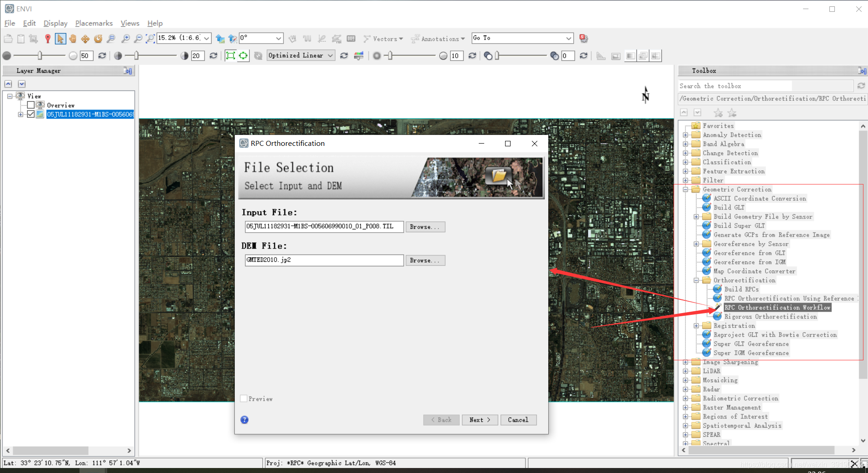
Task: Reset the sharpen refresh icon
Action: 472,55
